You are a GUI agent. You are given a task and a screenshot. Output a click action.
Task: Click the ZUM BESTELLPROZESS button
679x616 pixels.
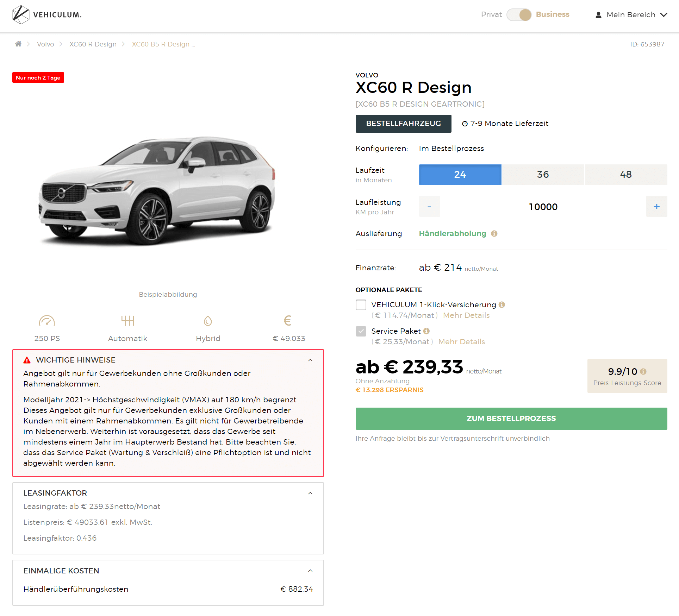511,419
